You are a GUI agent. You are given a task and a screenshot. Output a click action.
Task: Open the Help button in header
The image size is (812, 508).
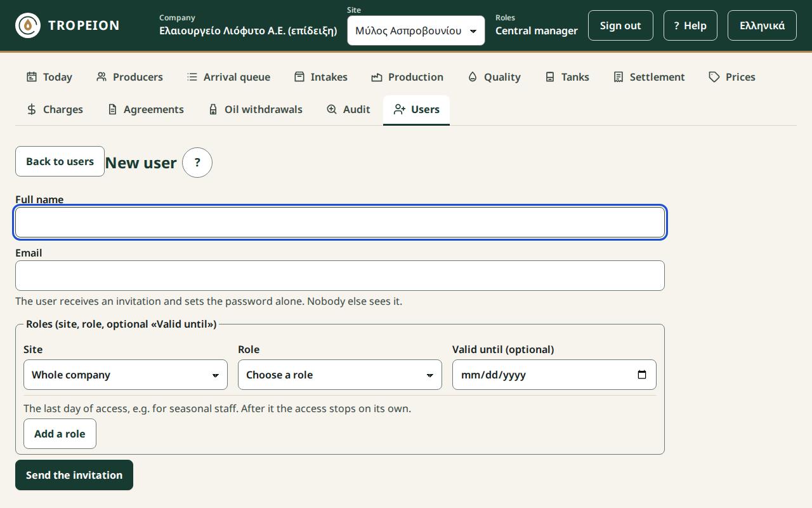tap(690, 25)
